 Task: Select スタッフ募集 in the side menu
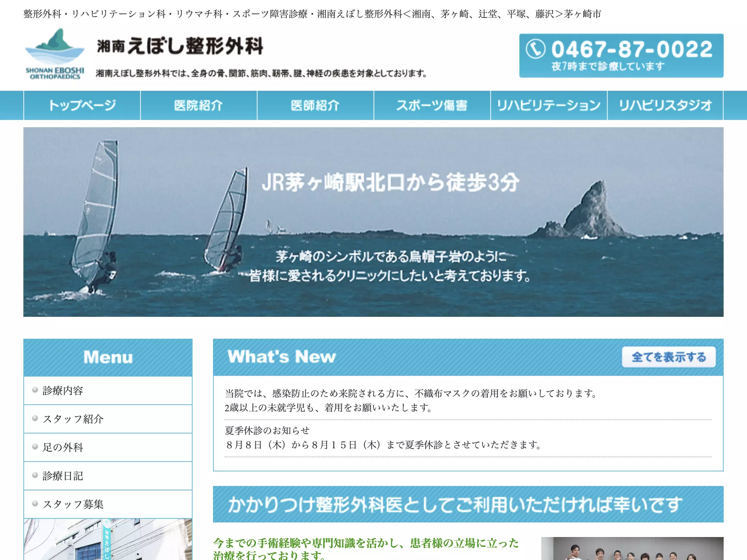point(108,504)
